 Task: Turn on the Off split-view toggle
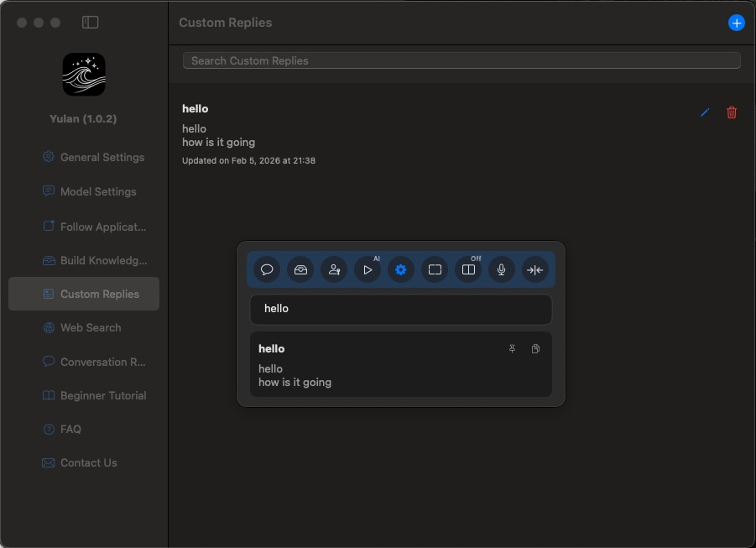click(x=467, y=269)
